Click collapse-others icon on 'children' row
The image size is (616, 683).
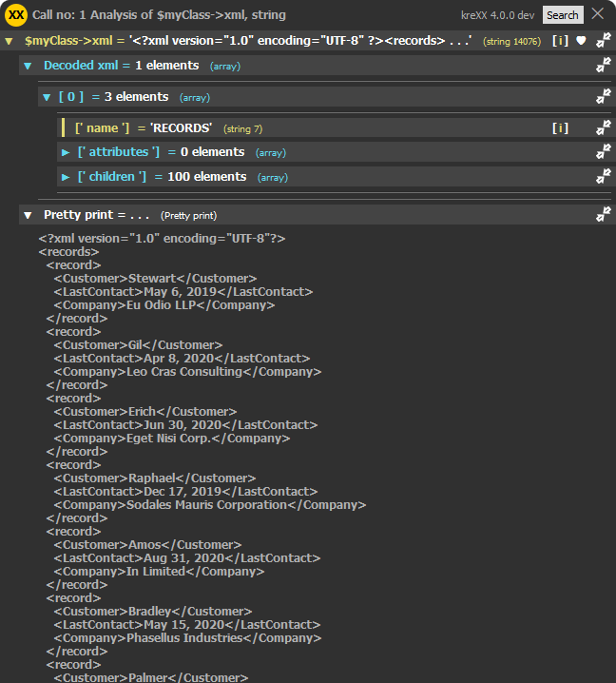[x=604, y=177]
